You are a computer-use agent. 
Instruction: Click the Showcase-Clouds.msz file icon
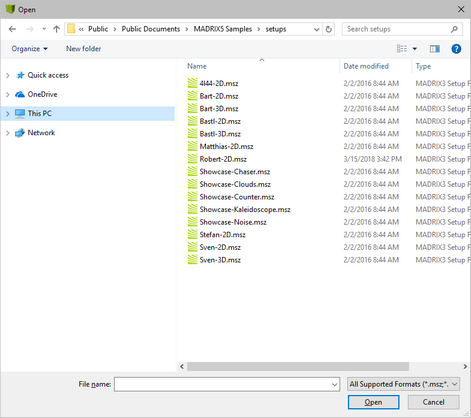coord(192,184)
